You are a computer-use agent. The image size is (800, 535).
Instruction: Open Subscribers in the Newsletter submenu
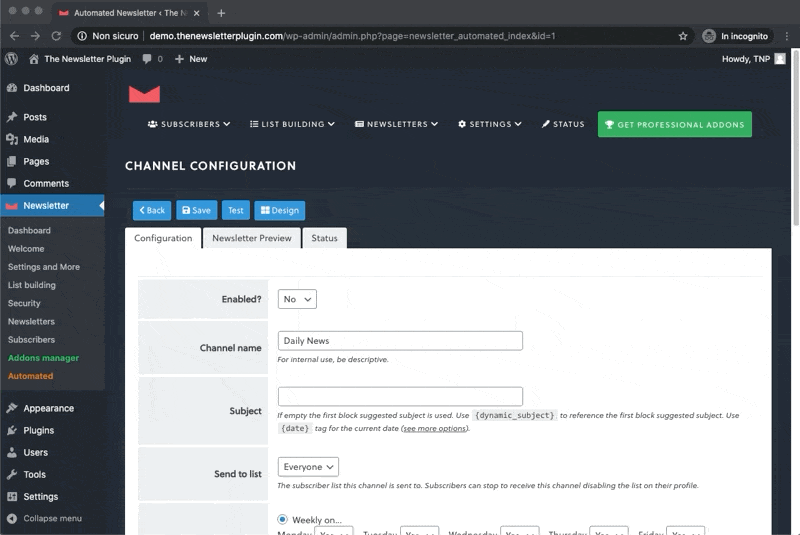click(x=31, y=340)
